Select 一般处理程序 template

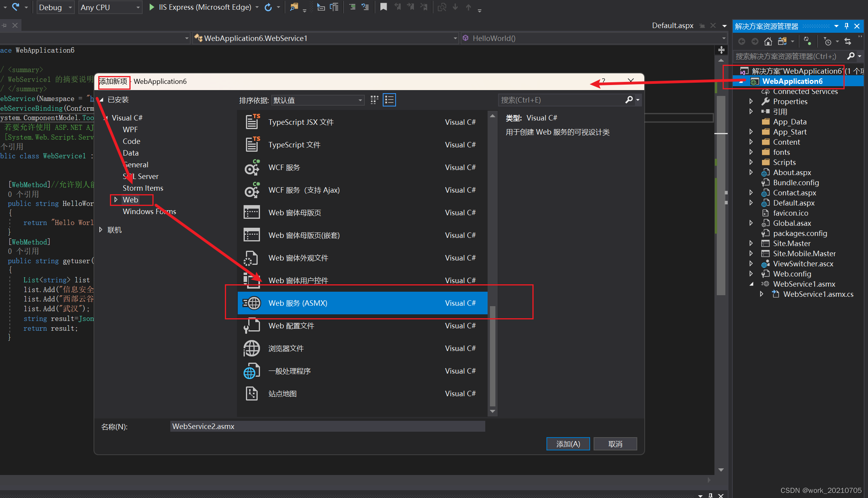click(x=362, y=371)
